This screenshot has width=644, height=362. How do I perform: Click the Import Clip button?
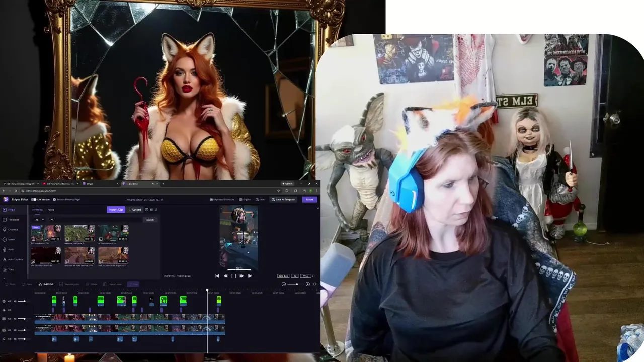[116, 210]
